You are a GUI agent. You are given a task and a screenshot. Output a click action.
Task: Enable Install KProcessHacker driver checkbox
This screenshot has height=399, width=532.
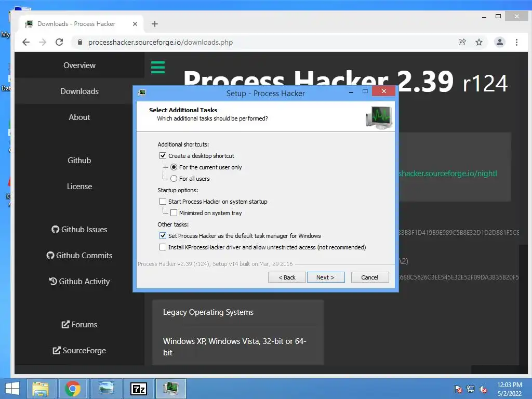click(163, 247)
